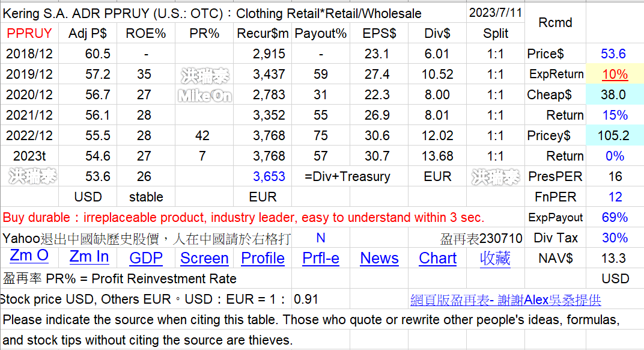
Task: Click the Payout% column header
Action: 321,33
